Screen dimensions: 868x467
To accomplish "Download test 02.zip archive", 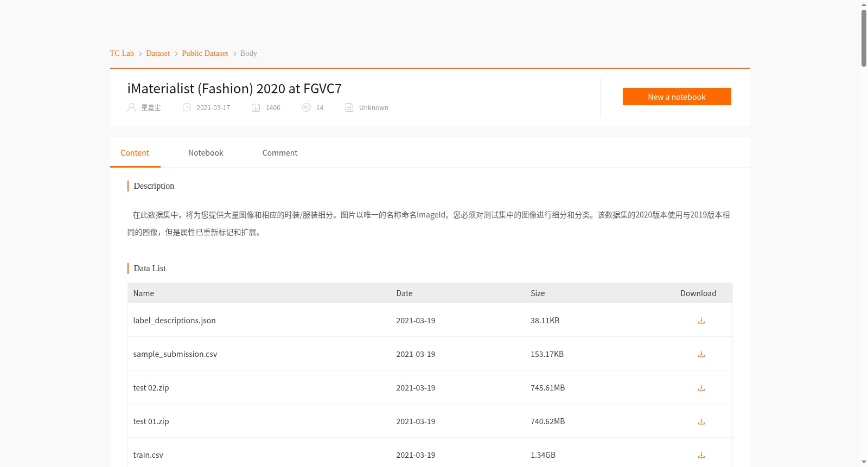I will coord(701,388).
